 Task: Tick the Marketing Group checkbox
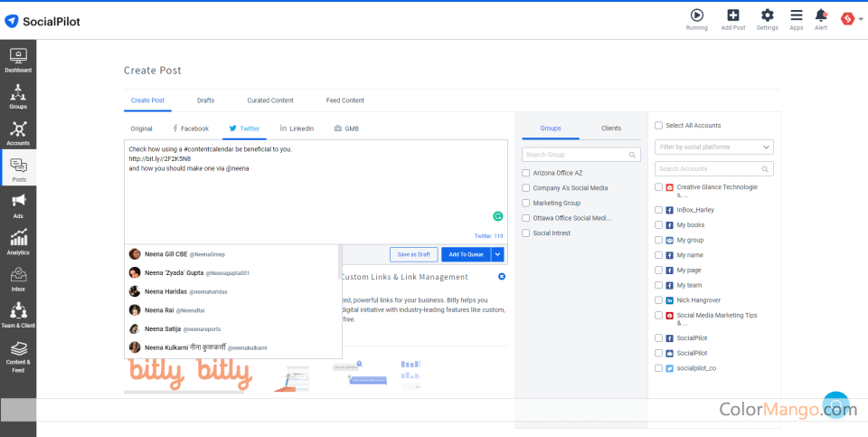click(x=526, y=203)
